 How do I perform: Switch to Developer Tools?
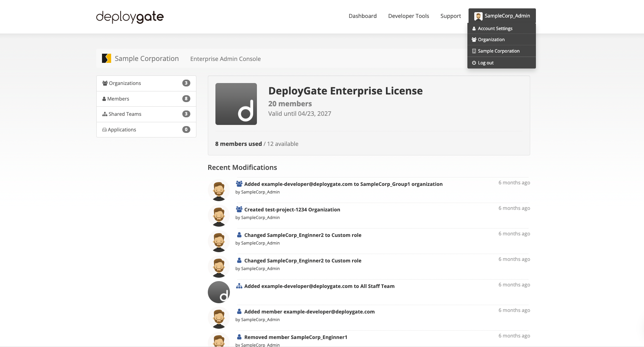pos(408,16)
